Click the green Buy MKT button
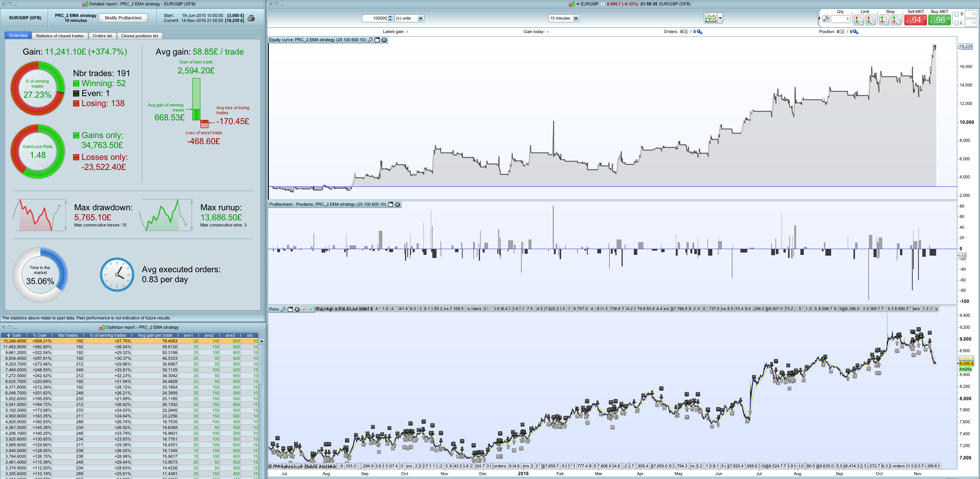980x479 pixels. [x=939, y=20]
